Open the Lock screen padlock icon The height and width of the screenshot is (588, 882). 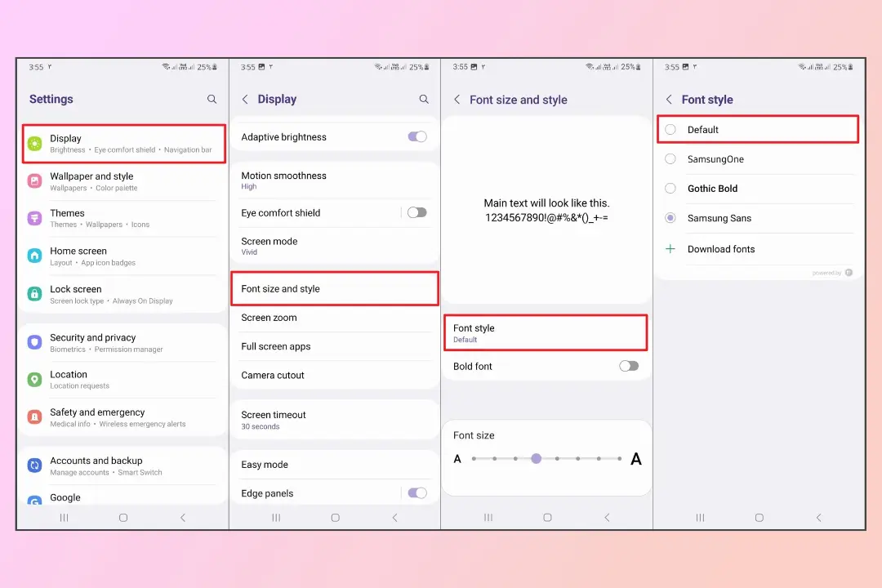pos(35,294)
